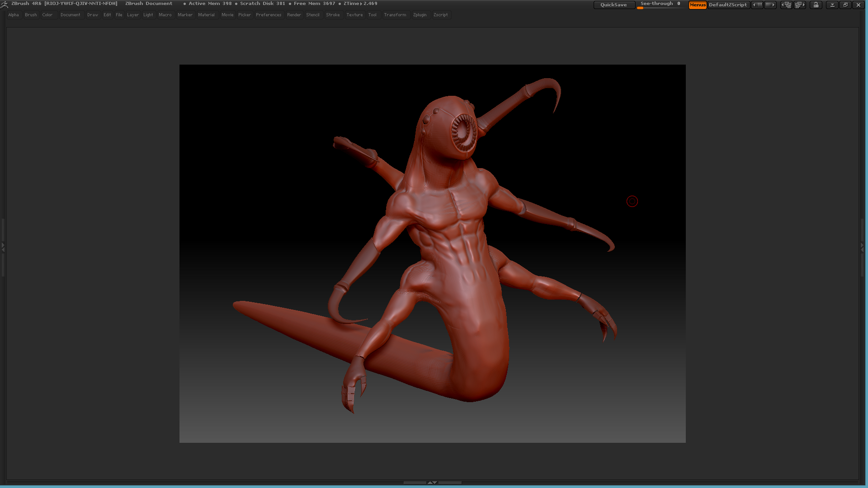The height and width of the screenshot is (488, 868).
Task: Click the DefaultZScript button
Action: pos(728,5)
